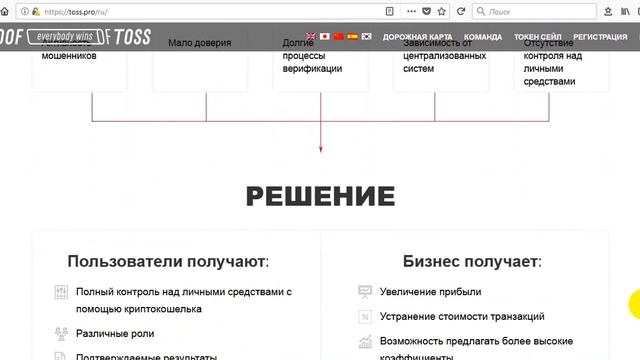Click the lock warning icon before the URL
The height and width of the screenshot is (360, 640).
36,11
